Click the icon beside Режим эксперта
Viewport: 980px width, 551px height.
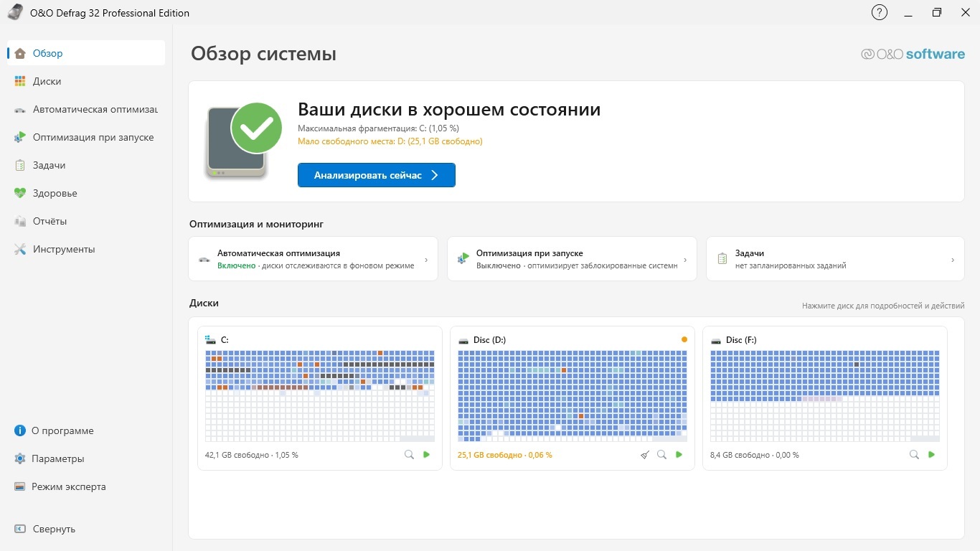[x=20, y=486]
